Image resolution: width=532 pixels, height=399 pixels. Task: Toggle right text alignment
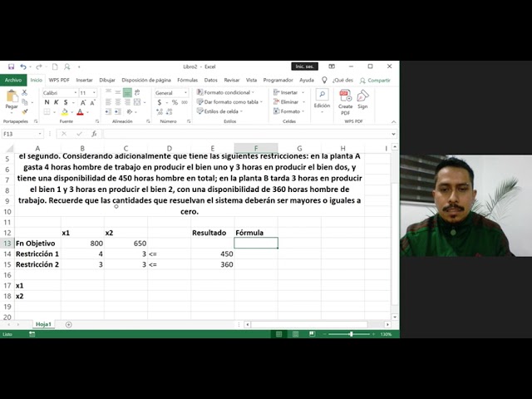pyautogui.click(x=127, y=101)
